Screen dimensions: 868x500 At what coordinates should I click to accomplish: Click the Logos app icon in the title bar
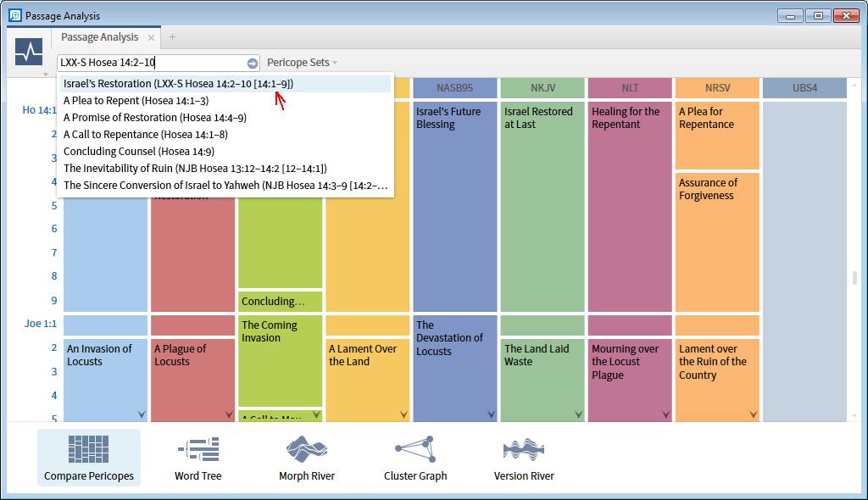(15, 15)
